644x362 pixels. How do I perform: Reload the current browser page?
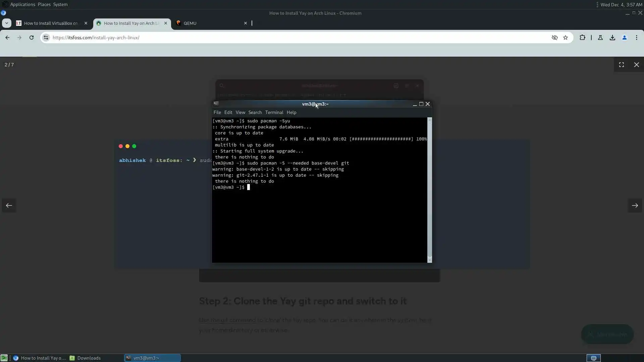[32, 38]
